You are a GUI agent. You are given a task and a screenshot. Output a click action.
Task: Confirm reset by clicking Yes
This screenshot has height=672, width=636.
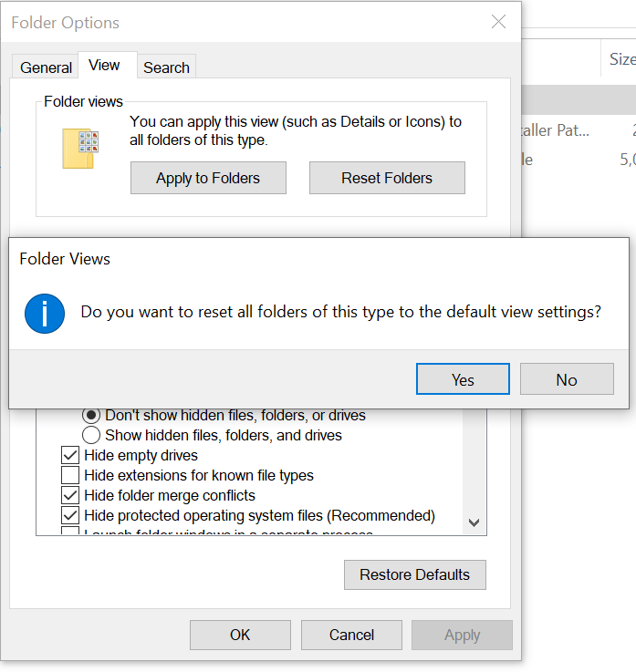(x=463, y=379)
